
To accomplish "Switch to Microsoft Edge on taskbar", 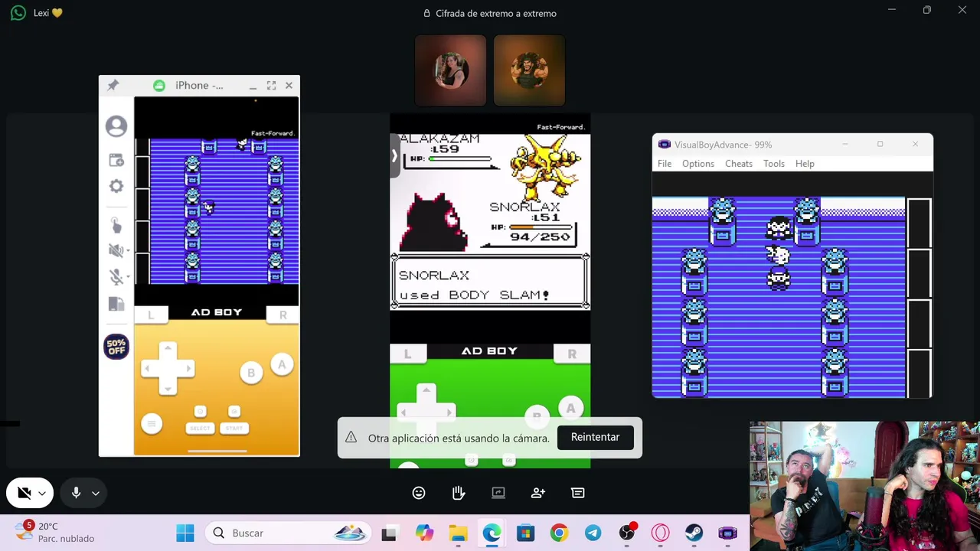I will click(492, 533).
